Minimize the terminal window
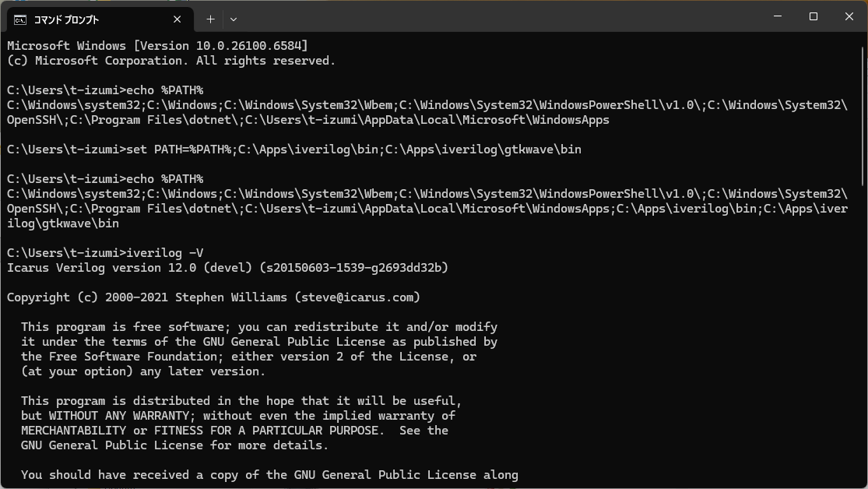 777,16
